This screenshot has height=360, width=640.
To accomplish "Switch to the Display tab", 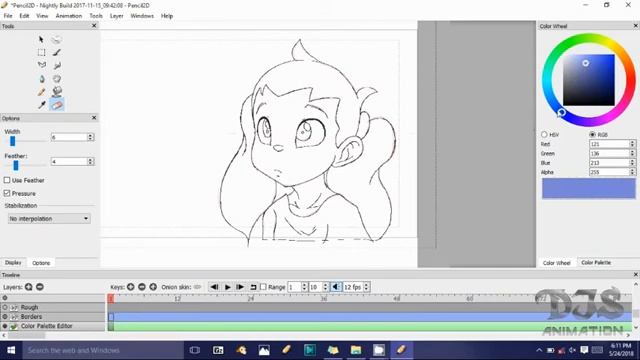I will (x=13, y=262).
